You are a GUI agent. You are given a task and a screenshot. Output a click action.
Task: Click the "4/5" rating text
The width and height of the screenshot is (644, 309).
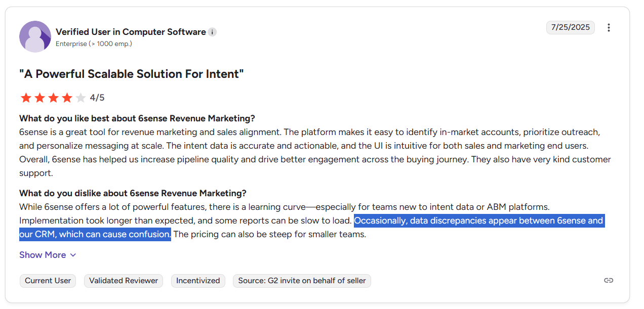coord(97,98)
